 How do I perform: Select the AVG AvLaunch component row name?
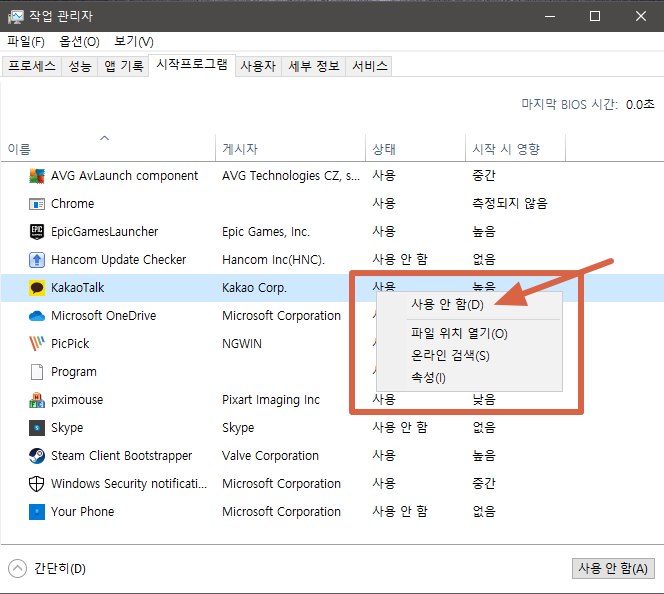point(124,176)
